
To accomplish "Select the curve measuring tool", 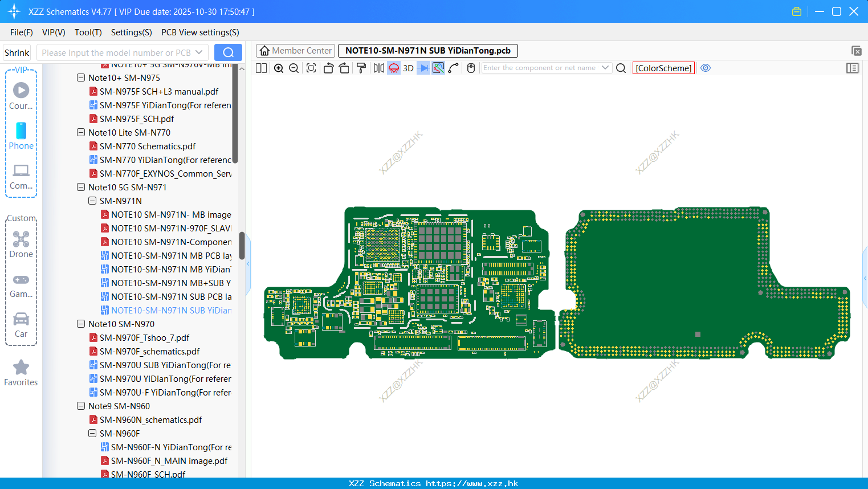I will pyautogui.click(x=454, y=68).
